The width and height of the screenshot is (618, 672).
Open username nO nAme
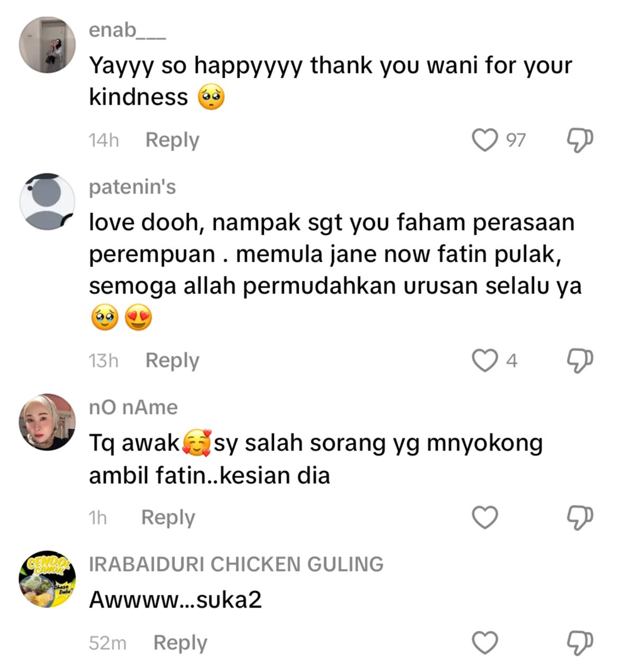pos(133,408)
